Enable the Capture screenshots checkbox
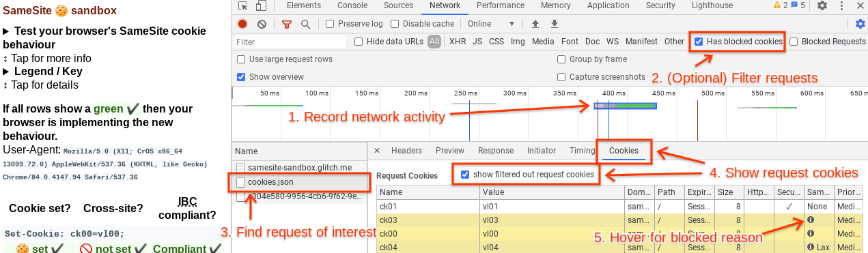 click(x=561, y=77)
